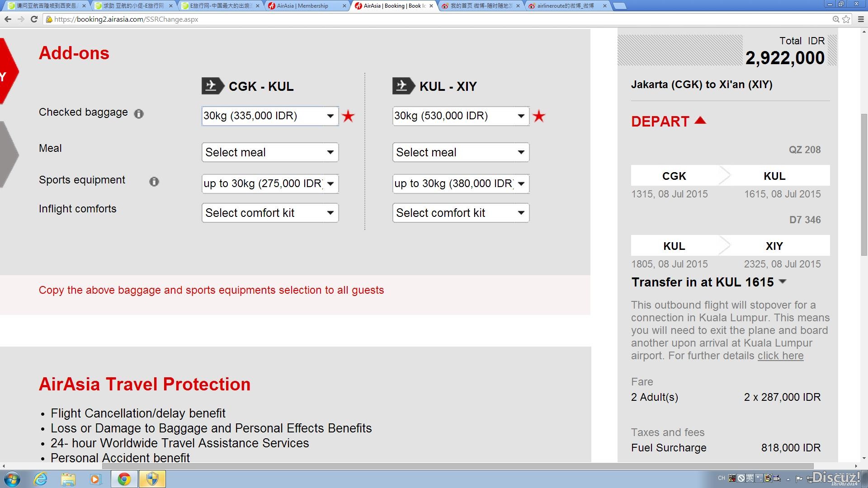Image resolution: width=868 pixels, height=488 pixels.
Task: Open File Explorer from taskbar
Action: point(68,479)
